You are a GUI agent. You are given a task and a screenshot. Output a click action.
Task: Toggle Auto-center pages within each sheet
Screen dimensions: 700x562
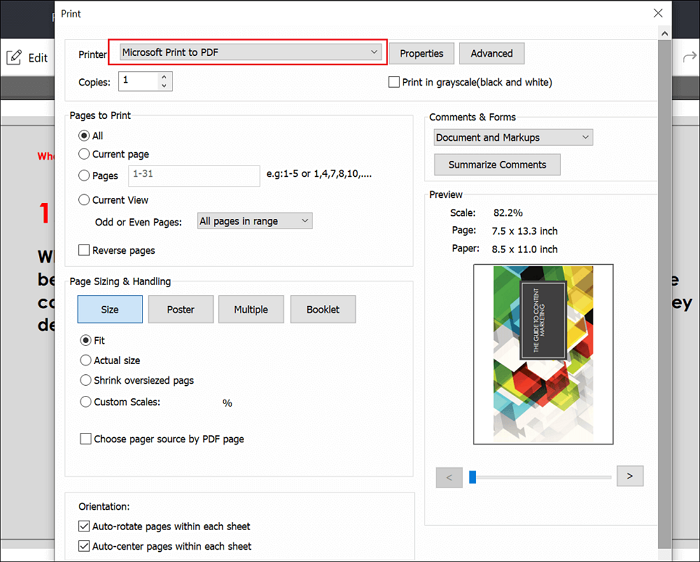pos(83,546)
